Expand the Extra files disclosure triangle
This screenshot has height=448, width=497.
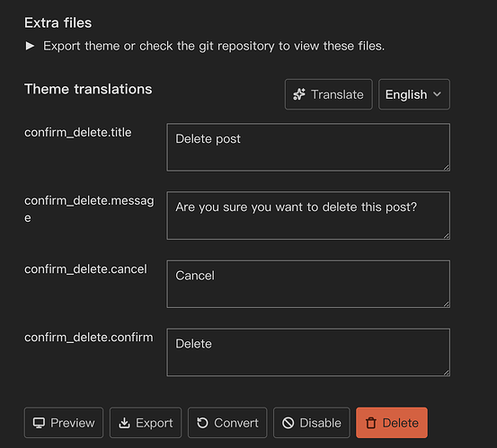click(30, 46)
